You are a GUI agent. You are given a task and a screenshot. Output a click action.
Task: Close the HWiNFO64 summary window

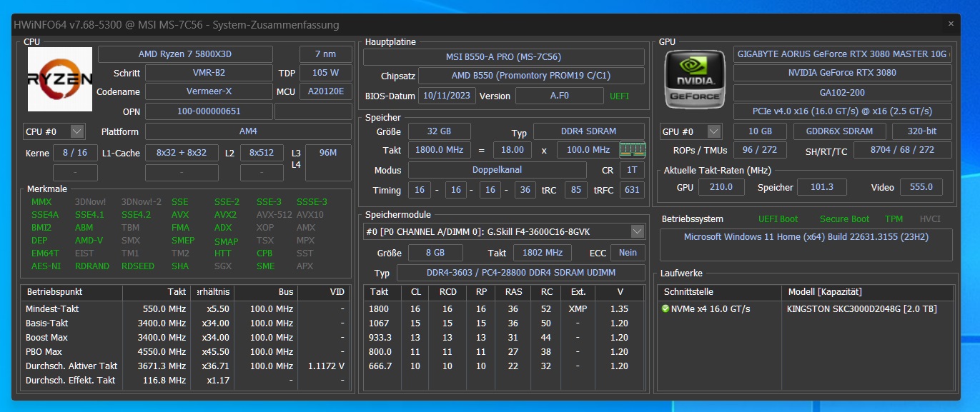951,24
